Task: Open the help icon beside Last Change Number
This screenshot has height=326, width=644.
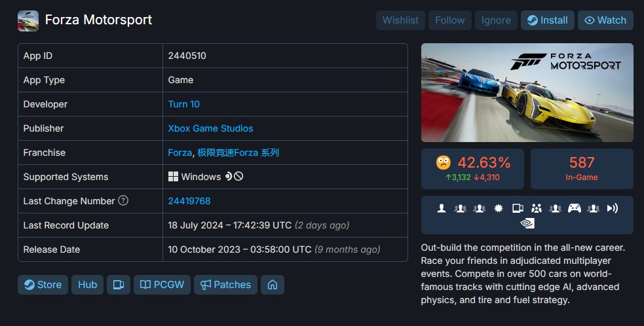Action: (x=123, y=200)
